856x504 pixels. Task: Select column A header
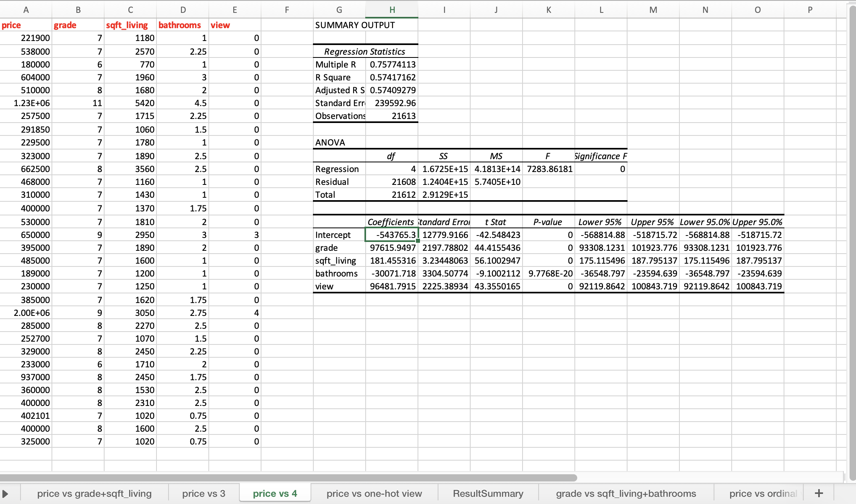(x=26, y=10)
